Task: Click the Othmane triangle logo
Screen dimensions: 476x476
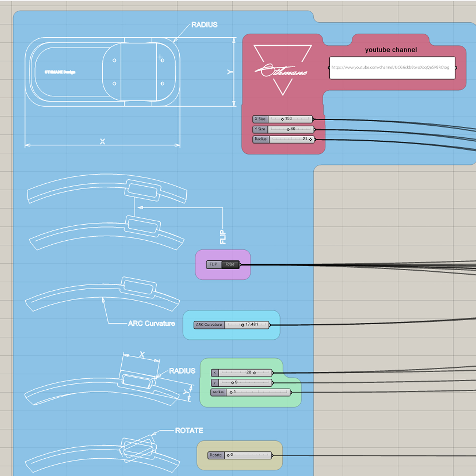Action: (283, 70)
